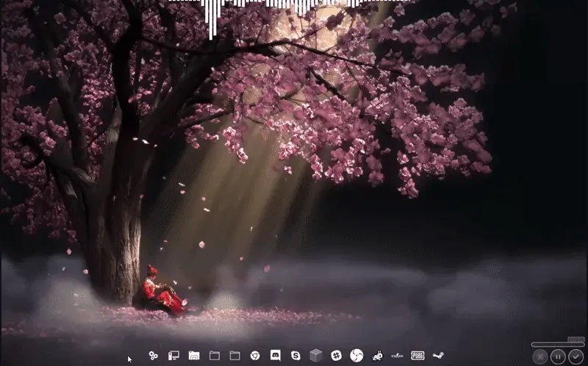This screenshot has width=588, height=366.
Task: Click the X cancel button in overlay
Action: tap(540, 356)
